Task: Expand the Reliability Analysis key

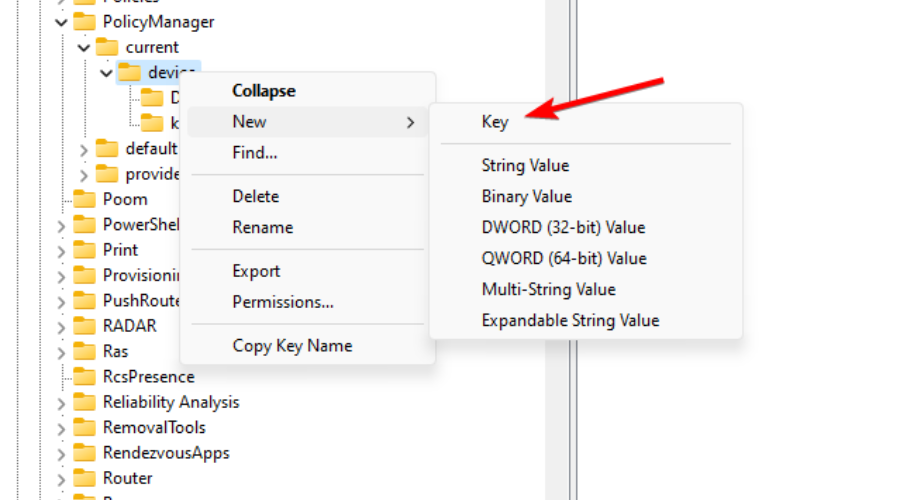Action: 62,403
